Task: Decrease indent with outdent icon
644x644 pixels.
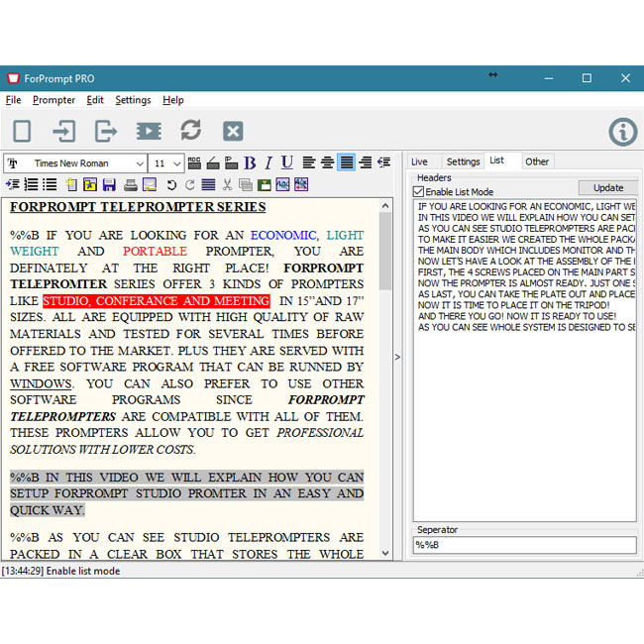Action: pyautogui.click(x=384, y=162)
